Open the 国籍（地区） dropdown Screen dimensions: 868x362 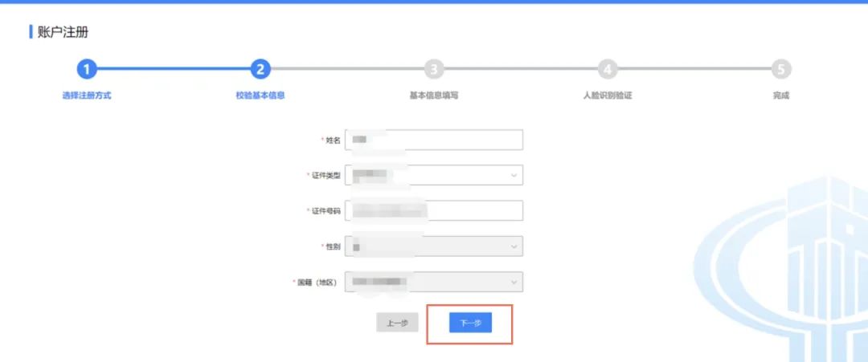(x=433, y=282)
